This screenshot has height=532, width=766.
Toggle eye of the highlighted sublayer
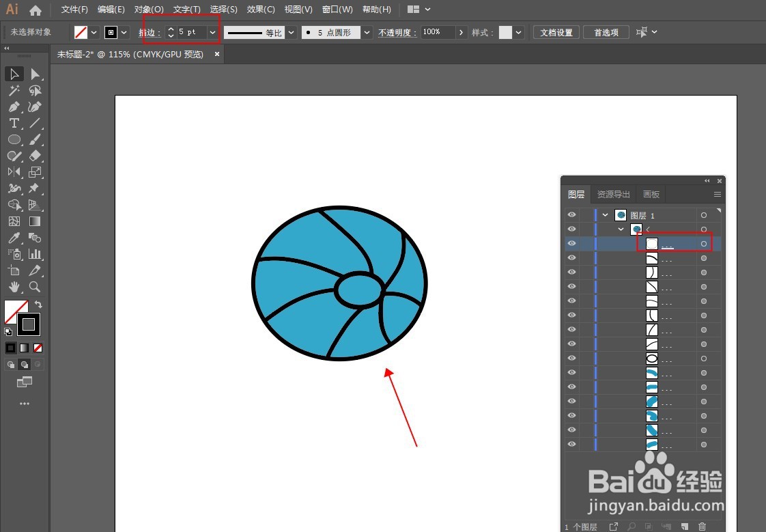point(571,243)
